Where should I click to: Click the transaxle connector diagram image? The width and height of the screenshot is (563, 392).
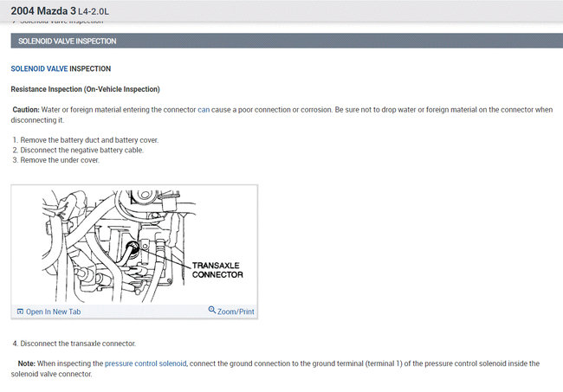[134, 245]
